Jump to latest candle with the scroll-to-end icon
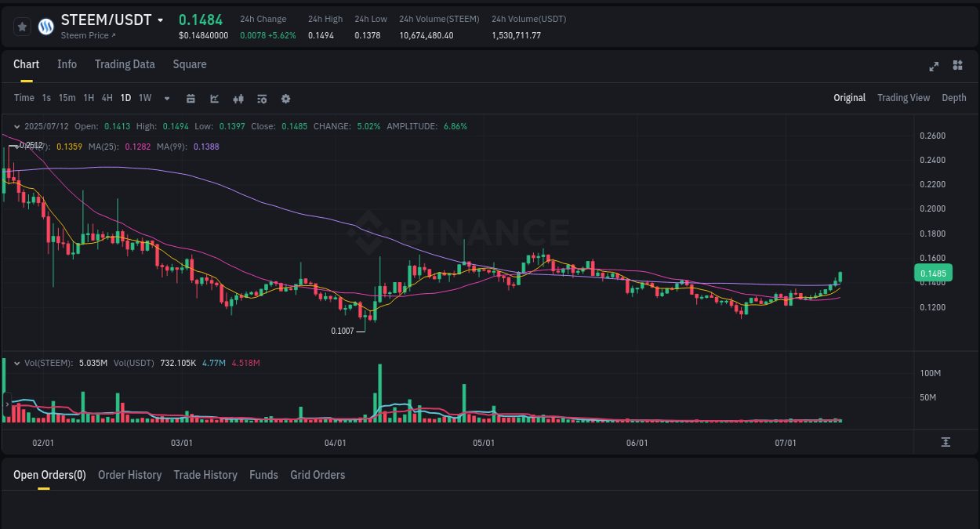This screenshot has height=529, width=980. pyautogui.click(x=947, y=441)
